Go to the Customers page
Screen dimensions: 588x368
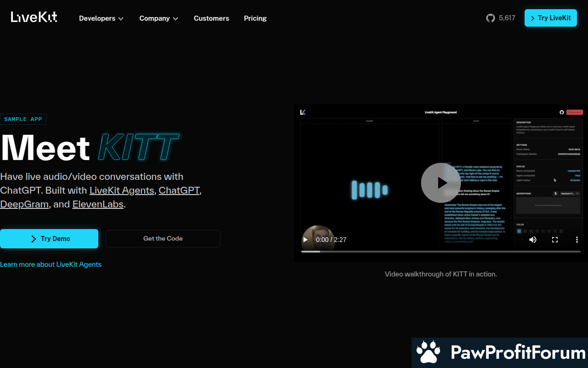[211, 18]
